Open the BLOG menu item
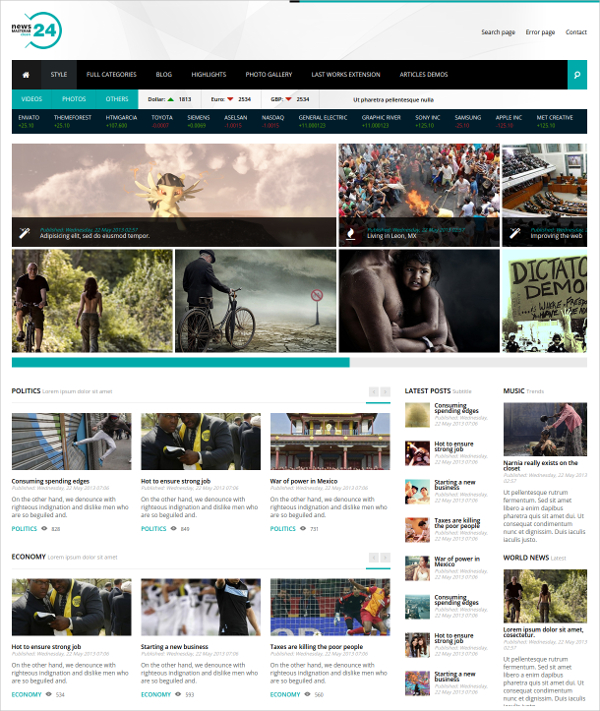 click(x=164, y=75)
